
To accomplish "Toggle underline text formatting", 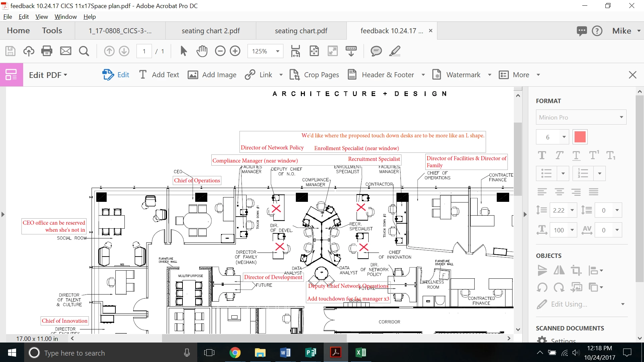I will pyautogui.click(x=576, y=155).
